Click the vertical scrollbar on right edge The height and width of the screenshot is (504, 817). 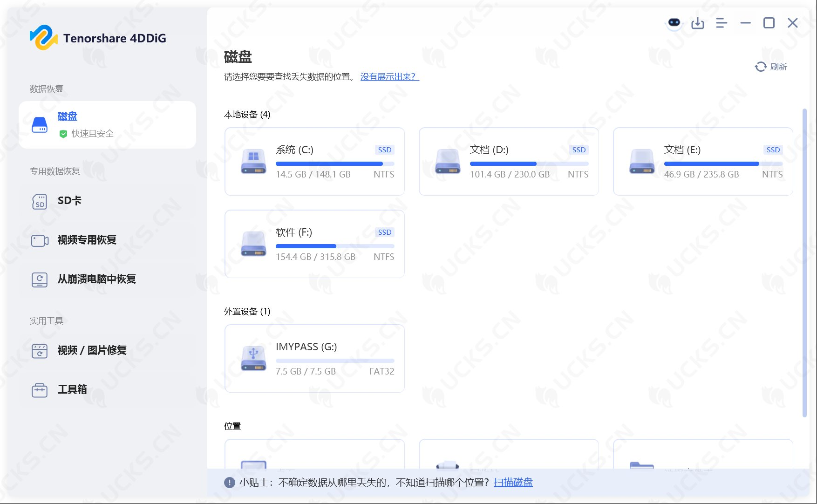point(804,263)
